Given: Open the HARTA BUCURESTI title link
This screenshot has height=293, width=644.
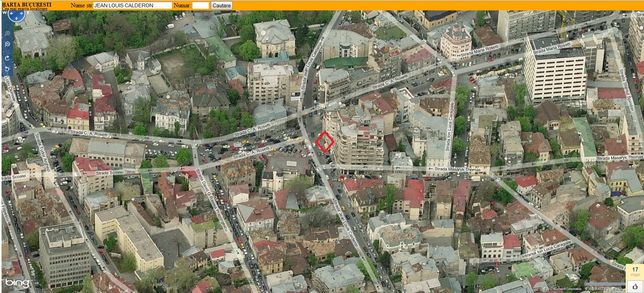Looking at the screenshot, I should click(26, 5).
